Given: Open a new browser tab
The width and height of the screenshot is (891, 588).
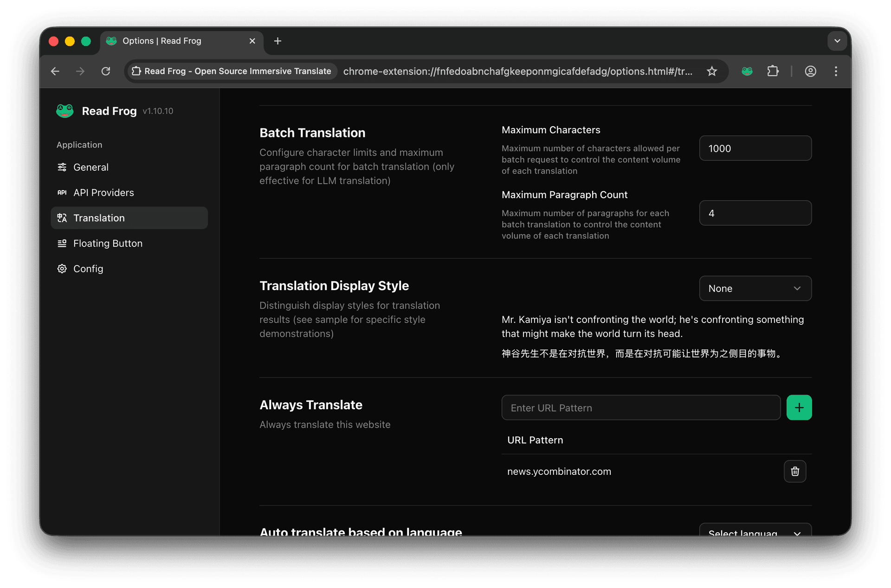Looking at the screenshot, I should coord(277,41).
